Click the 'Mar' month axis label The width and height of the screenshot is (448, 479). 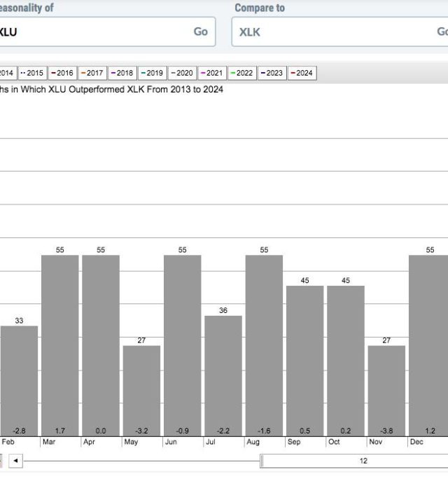pos(49,442)
